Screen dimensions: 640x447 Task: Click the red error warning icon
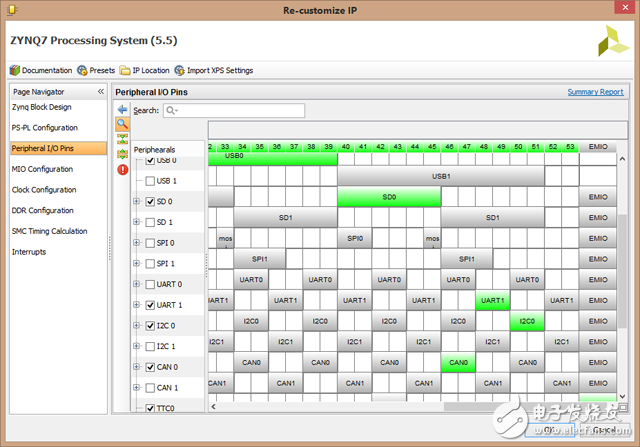123,169
